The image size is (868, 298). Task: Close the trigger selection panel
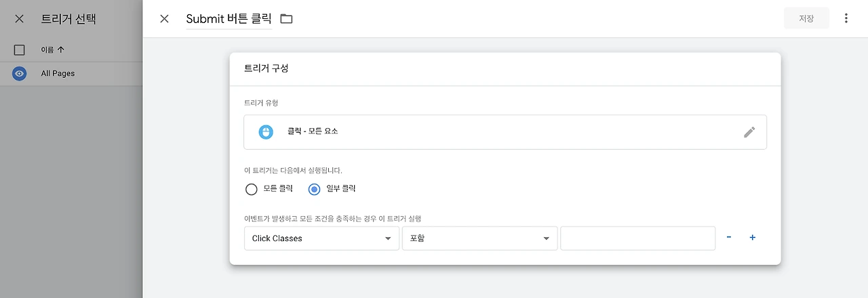click(19, 19)
